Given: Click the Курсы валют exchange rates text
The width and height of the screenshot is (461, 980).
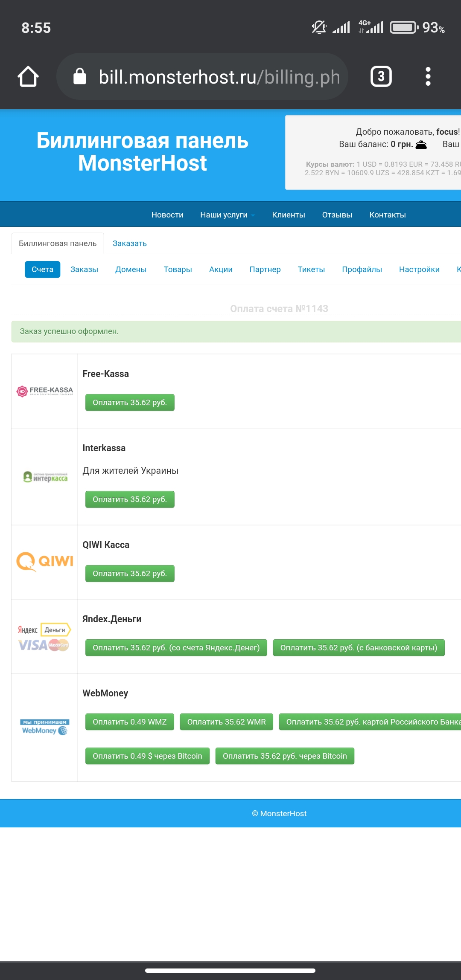Looking at the screenshot, I should pos(383,168).
